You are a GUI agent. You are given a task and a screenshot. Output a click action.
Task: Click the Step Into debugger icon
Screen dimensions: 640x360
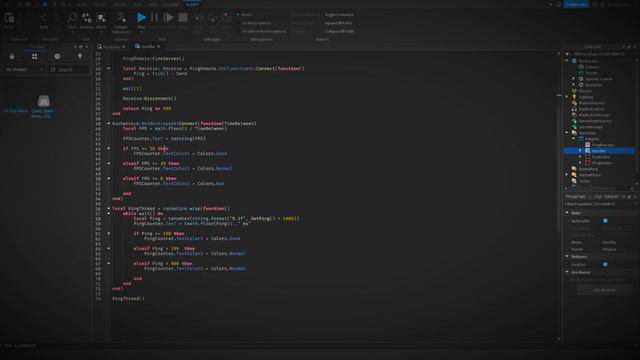tap(199, 18)
